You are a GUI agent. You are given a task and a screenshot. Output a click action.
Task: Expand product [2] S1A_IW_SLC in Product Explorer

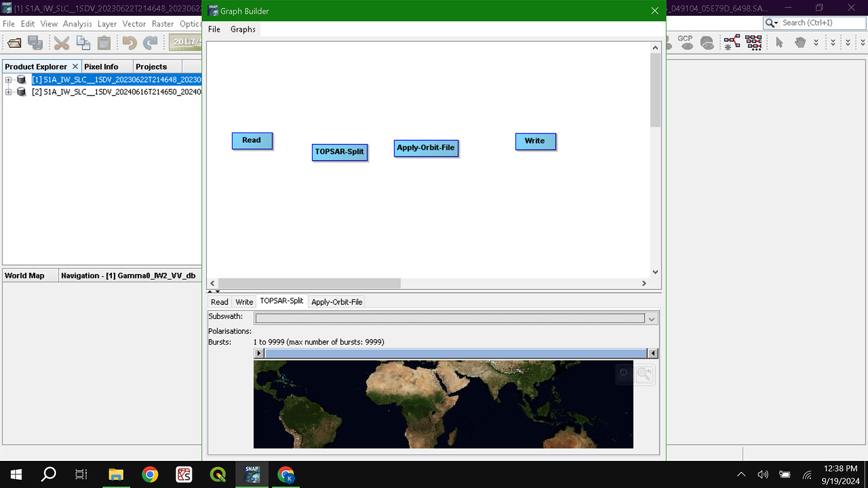(x=9, y=92)
